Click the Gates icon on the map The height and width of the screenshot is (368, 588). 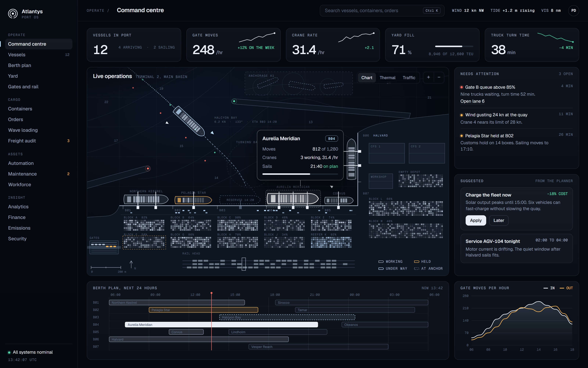tap(104, 247)
